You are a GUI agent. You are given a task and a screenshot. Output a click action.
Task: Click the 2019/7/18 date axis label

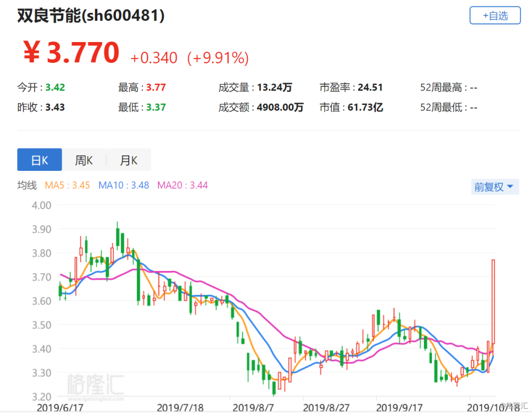pyautogui.click(x=180, y=408)
